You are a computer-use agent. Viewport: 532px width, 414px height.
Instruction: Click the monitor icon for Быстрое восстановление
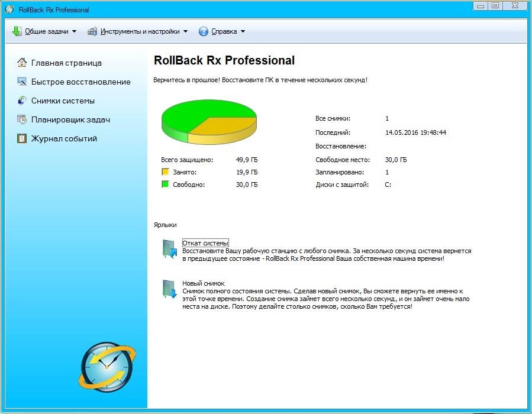[22, 82]
